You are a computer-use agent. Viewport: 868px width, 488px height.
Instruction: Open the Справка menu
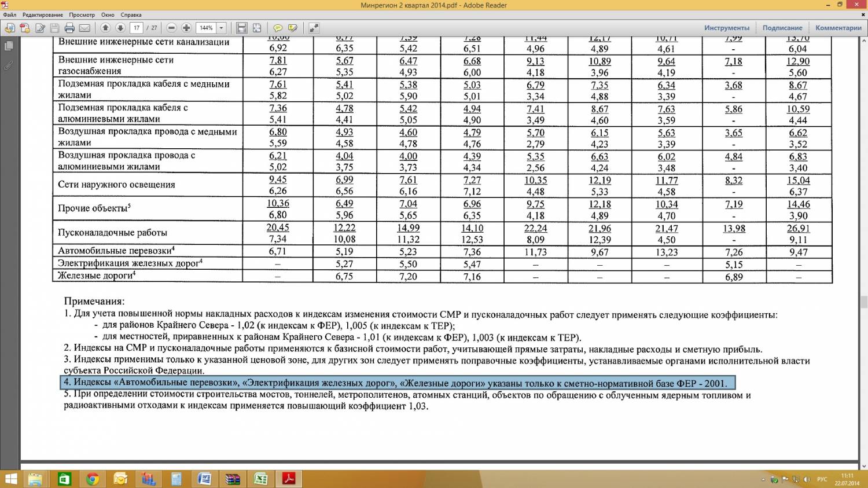[131, 15]
